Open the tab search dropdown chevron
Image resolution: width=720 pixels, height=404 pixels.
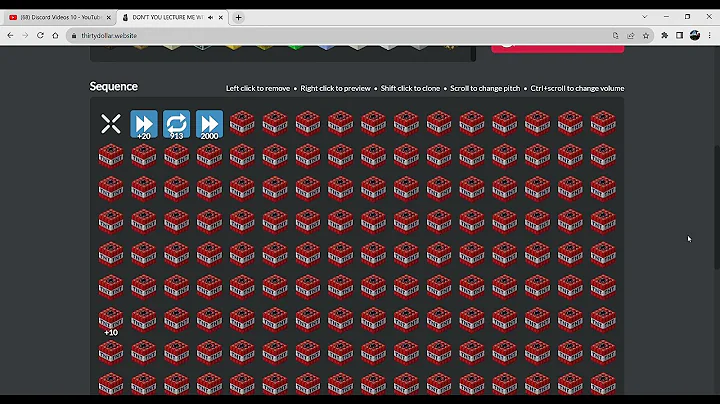click(645, 17)
